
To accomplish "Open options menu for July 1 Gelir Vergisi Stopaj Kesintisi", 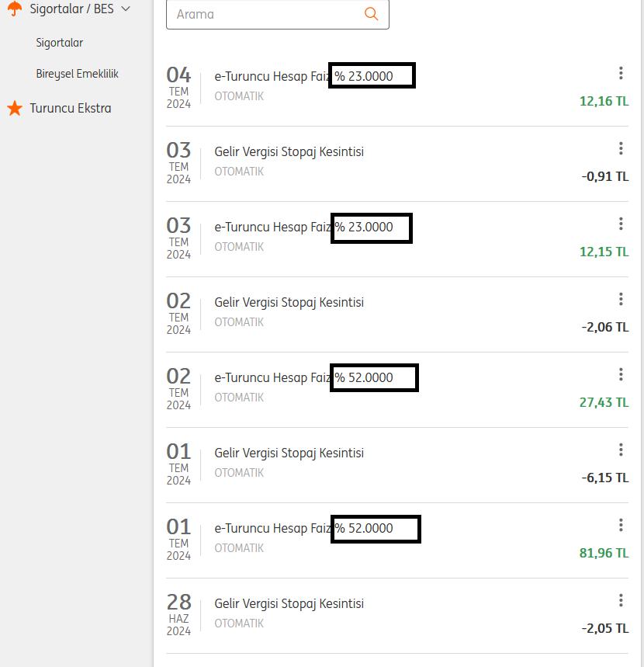I will coord(621,450).
